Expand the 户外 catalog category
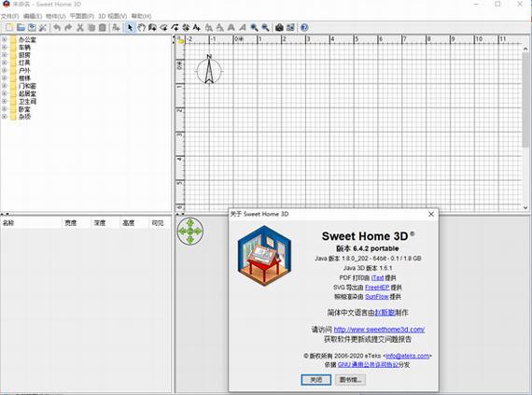532x395 pixels. pyautogui.click(x=4, y=70)
